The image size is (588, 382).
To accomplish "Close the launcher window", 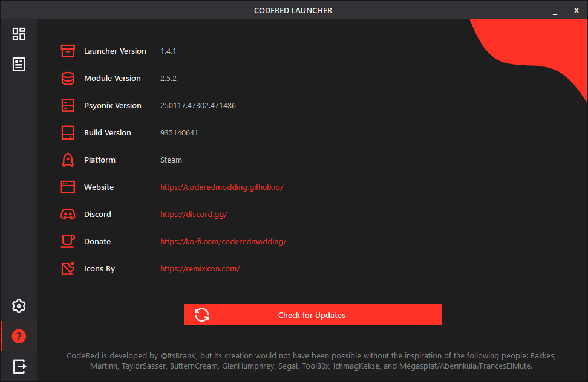I will click(x=577, y=10).
